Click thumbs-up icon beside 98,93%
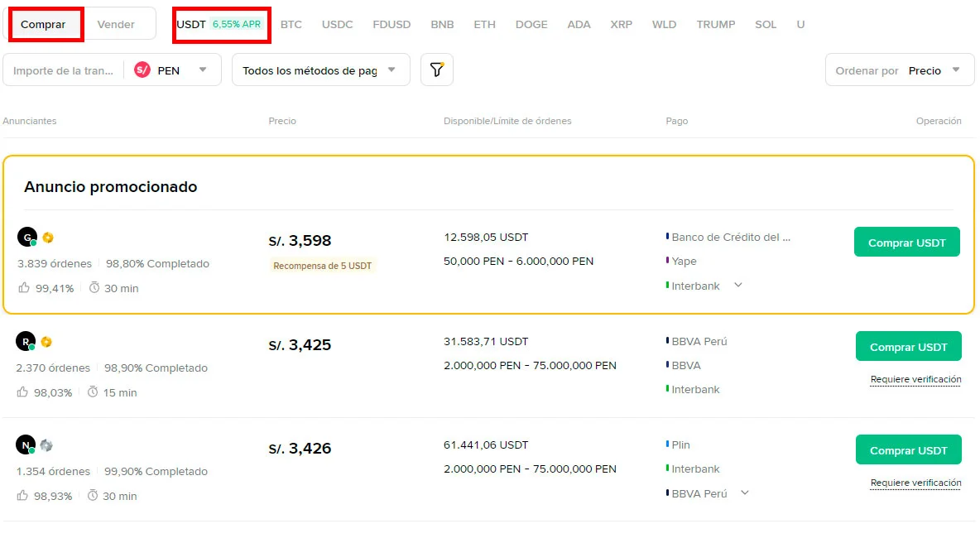Viewport: 980px width, 543px height. pos(22,496)
